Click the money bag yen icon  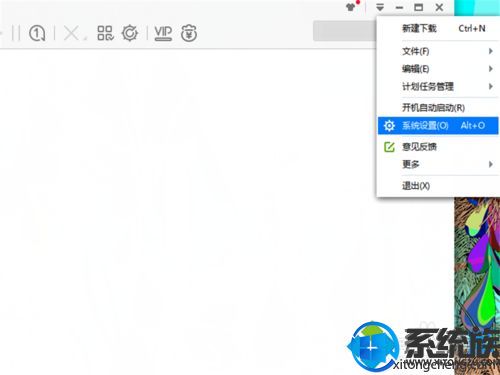(x=189, y=33)
